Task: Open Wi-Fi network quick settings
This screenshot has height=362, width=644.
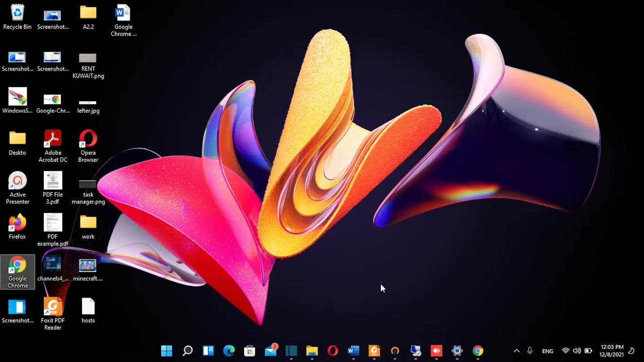Action: pos(566,351)
